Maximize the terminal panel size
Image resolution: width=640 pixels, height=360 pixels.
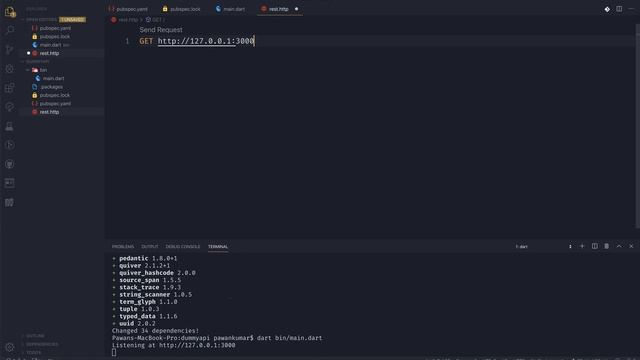[x=619, y=246]
